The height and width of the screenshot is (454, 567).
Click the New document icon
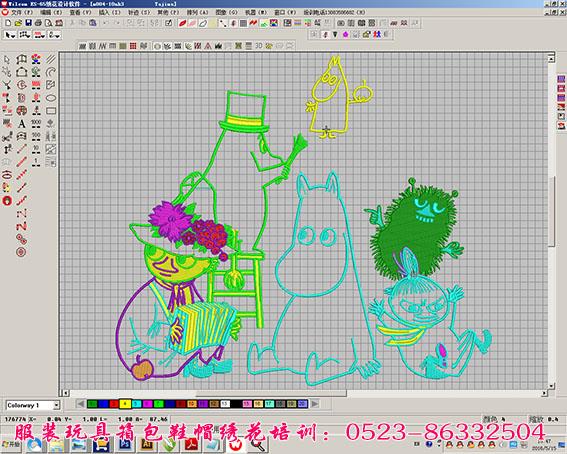pos(8,23)
